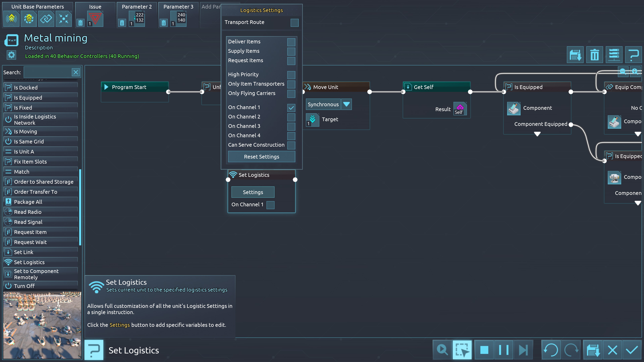Screen dimensions: 644x362
Task: Uncheck the On Channel 1 setting
Action: coord(291,108)
